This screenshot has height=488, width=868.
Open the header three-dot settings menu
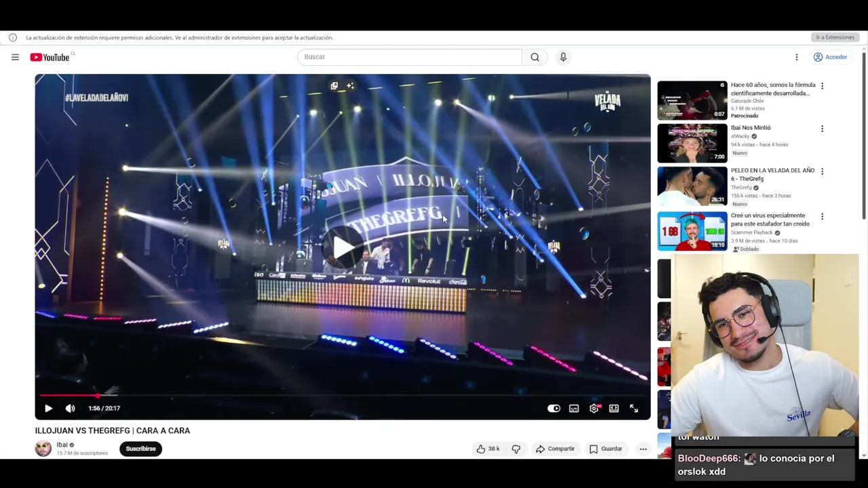[x=797, y=57]
